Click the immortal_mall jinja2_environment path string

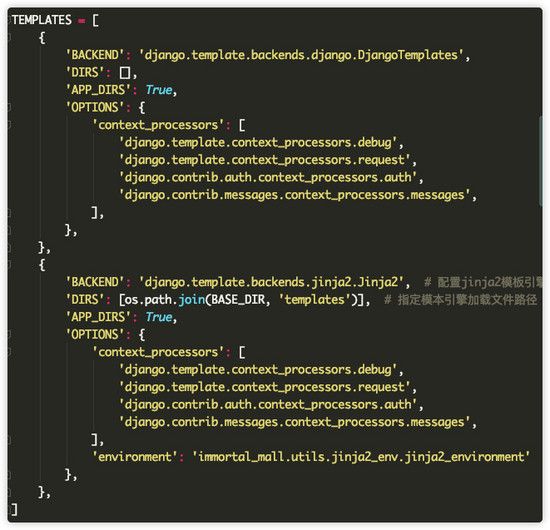click(361, 457)
